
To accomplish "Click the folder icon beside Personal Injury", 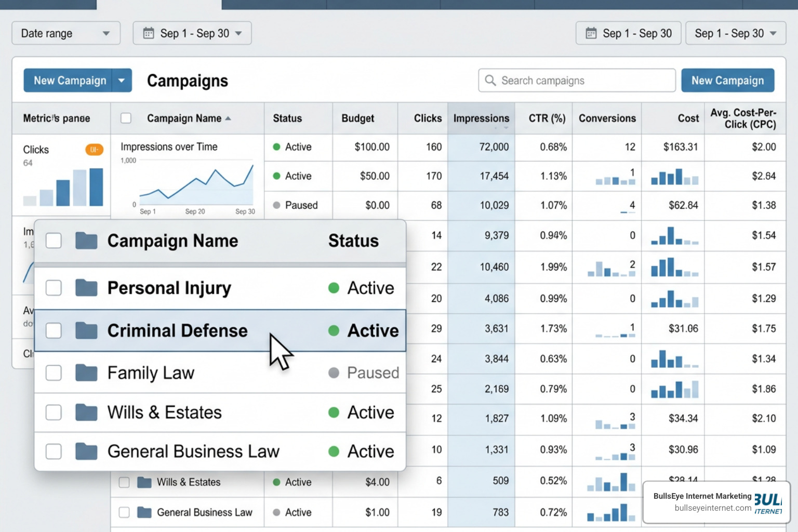I will pos(86,288).
